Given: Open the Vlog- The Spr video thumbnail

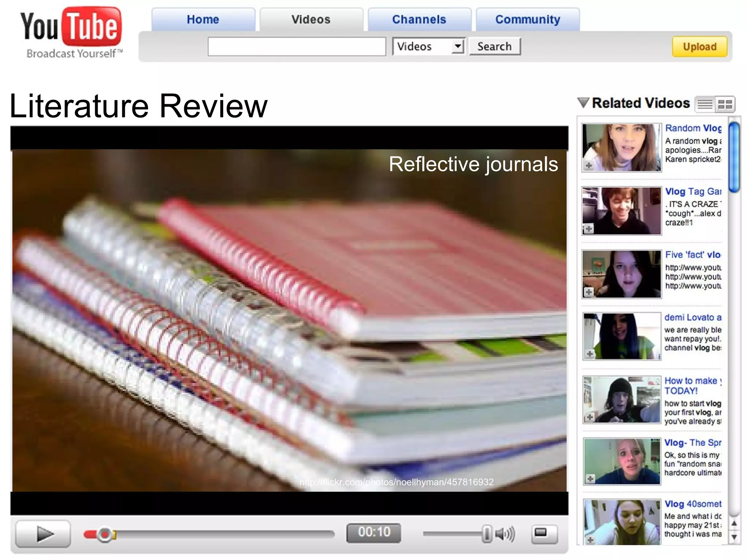Looking at the screenshot, I should tap(622, 462).
